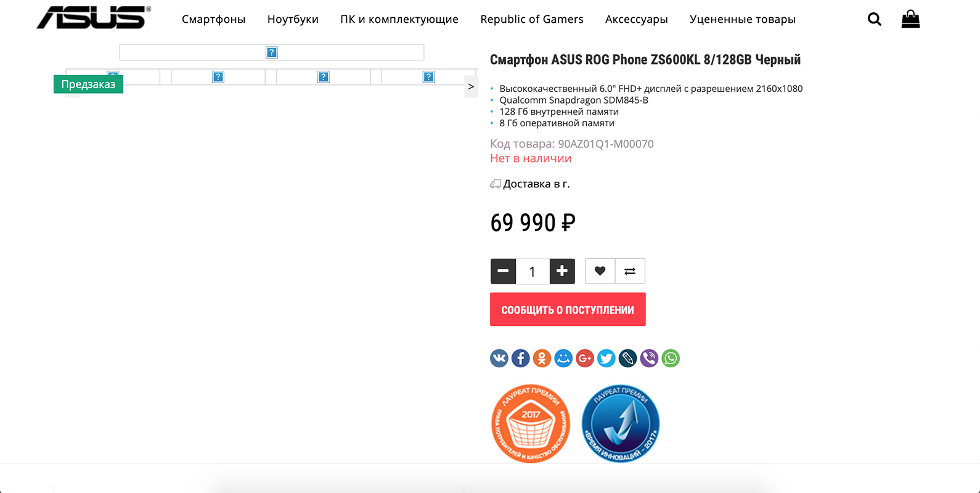Share via WhatsApp

[671, 358]
